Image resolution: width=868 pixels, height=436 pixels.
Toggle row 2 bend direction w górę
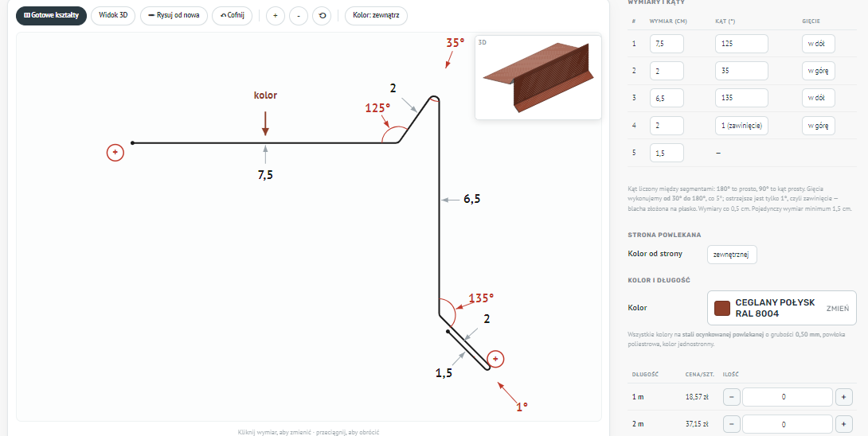point(818,71)
